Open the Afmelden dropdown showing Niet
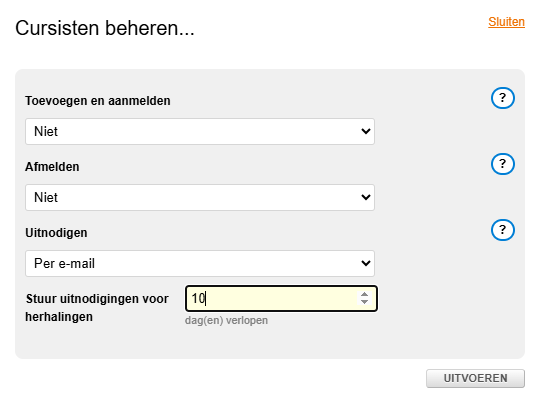The image size is (539, 399). [200, 198]
